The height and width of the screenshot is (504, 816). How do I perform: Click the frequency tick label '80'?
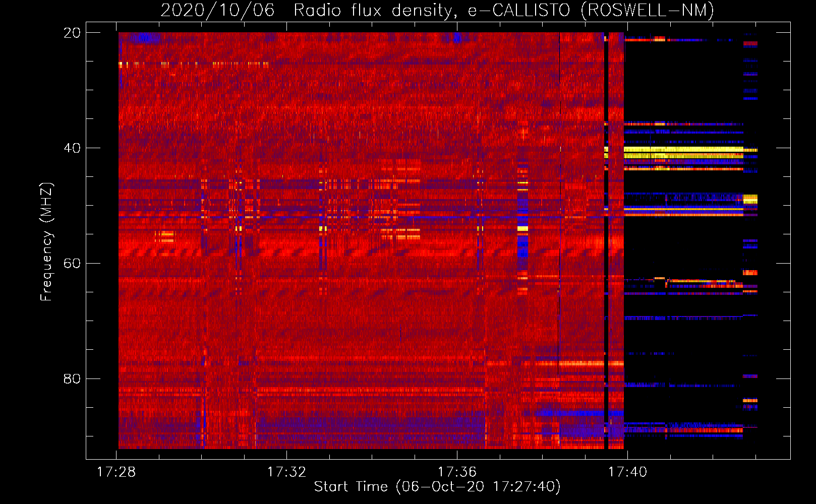coord(72,379)
